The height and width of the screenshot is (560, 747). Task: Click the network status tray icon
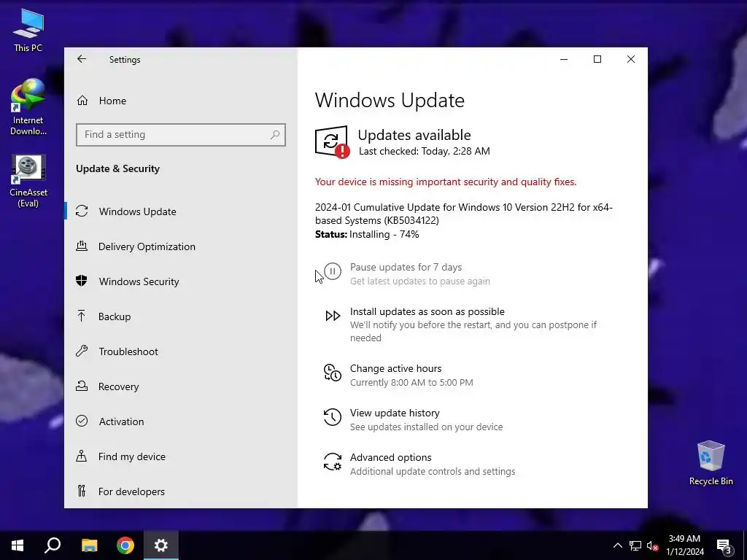635,545
